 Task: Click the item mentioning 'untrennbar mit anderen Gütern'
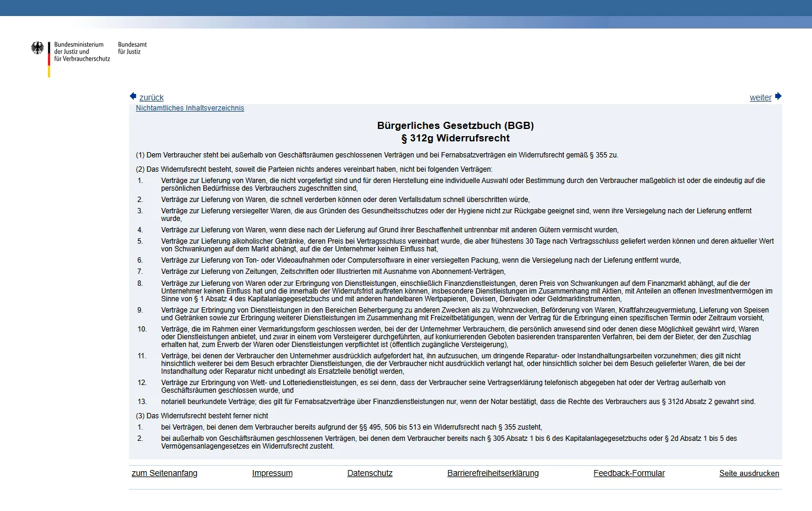[390, 230]
